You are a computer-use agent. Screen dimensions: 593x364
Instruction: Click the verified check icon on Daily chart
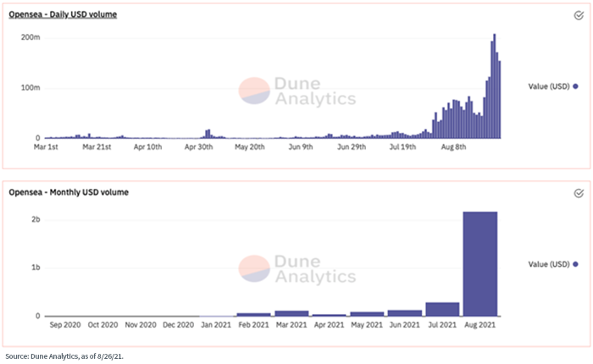pyautogui.click(x=579, y=15)
